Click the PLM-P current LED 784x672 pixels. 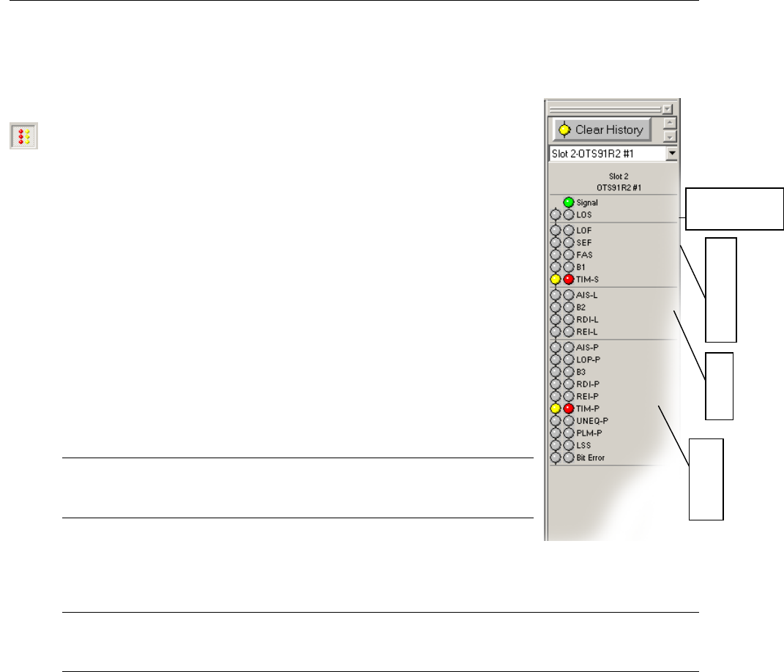pos(569,433)
